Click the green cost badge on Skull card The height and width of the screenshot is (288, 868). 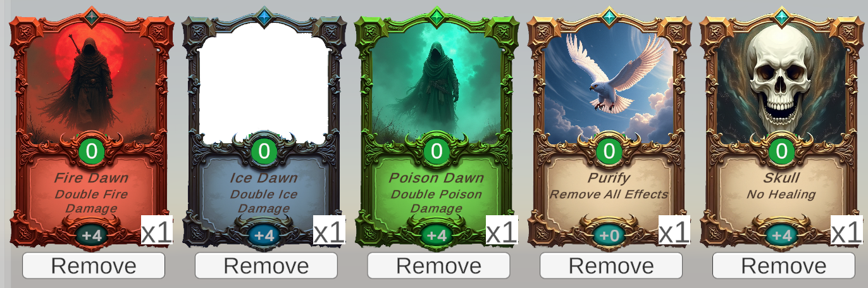click(781, 151)
